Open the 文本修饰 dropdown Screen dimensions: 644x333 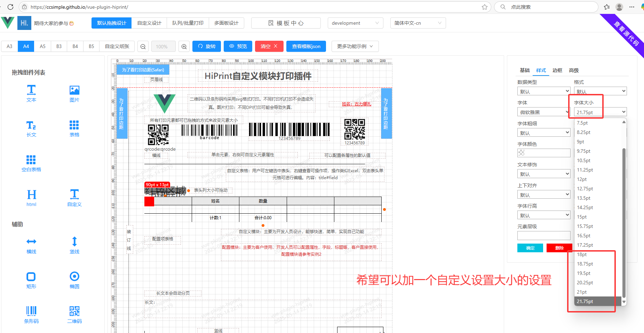[x=544, y=174]
